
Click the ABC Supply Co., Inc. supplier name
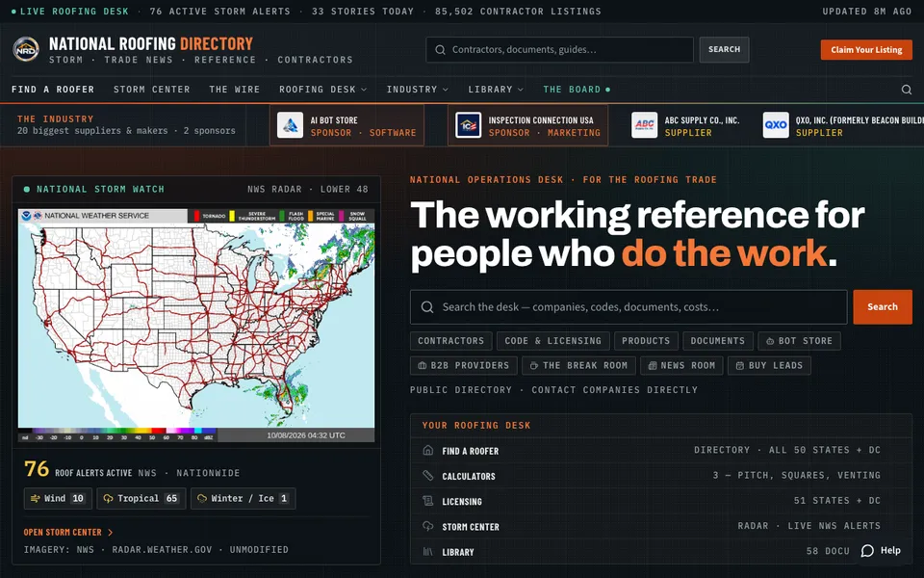pos(702,120)
